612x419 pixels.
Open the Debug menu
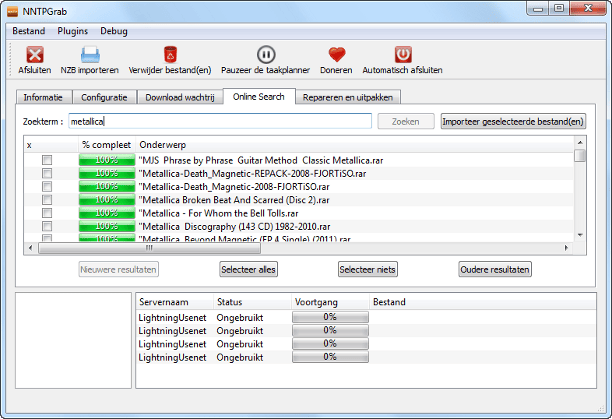(x=114, y=31)
